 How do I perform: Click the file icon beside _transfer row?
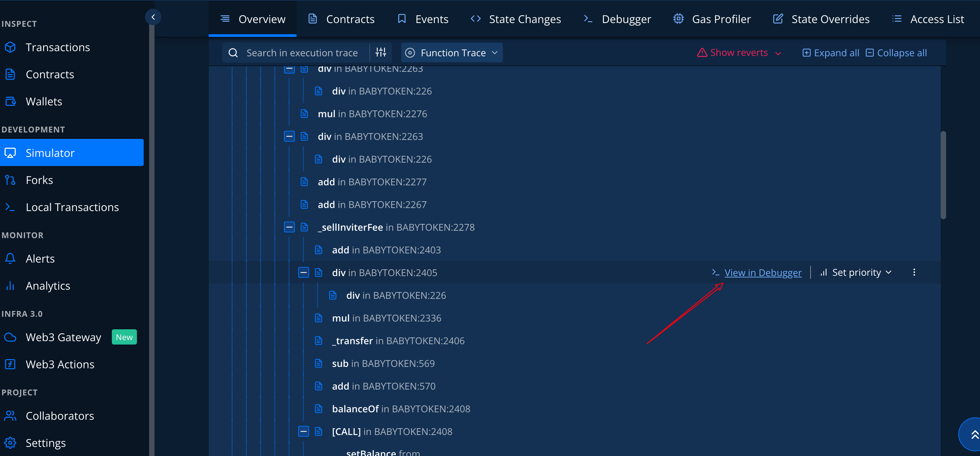(x=319, y=341)
